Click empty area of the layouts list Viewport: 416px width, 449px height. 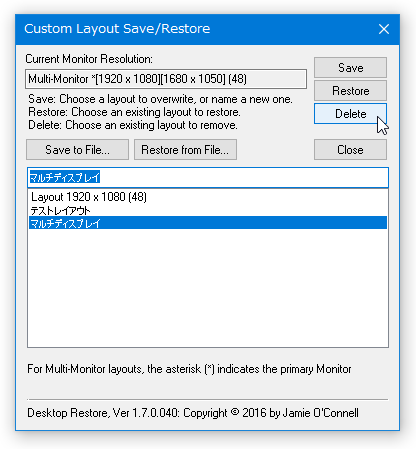coord(208,288)
